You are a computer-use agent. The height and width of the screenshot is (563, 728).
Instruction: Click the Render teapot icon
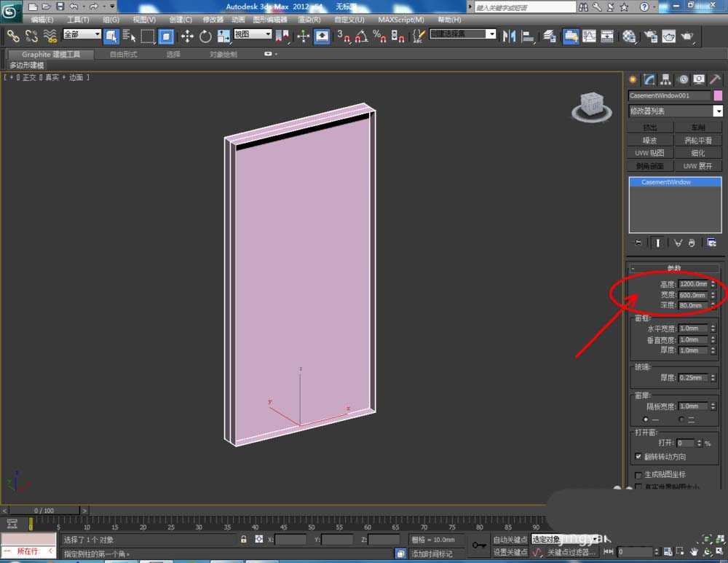687,36
